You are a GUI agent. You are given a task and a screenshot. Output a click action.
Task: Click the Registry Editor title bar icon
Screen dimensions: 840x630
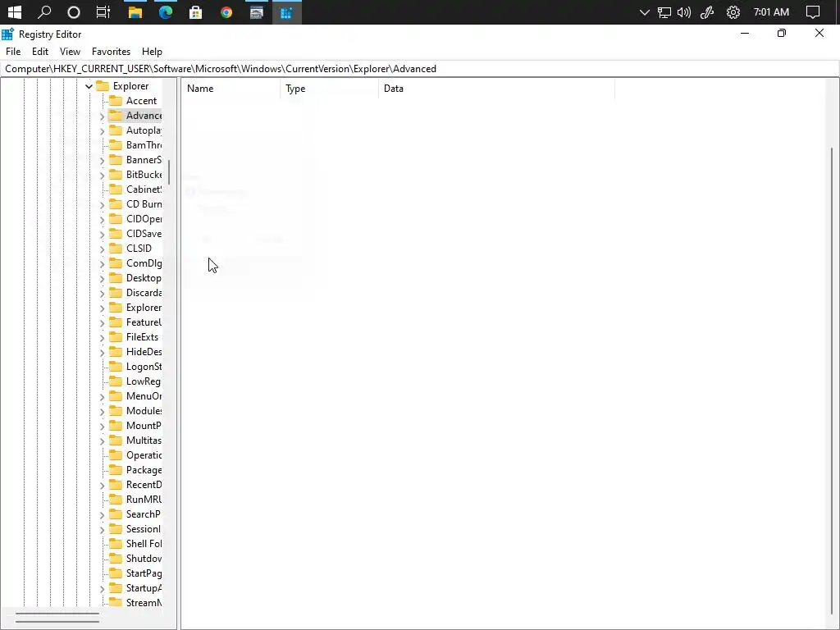pyautogui.click(x=7, y=34)
